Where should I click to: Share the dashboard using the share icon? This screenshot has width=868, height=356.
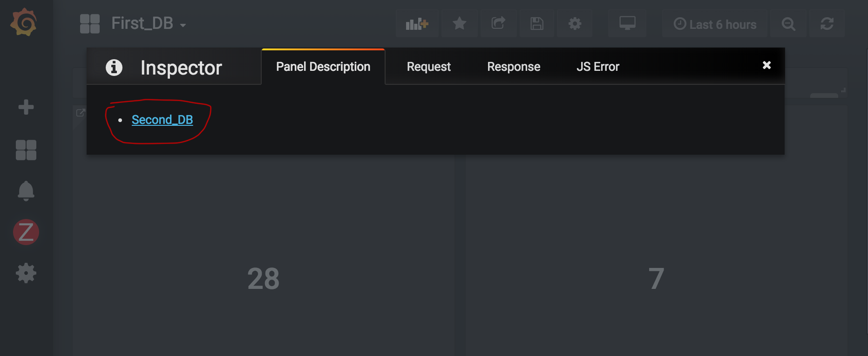point(498,24)
